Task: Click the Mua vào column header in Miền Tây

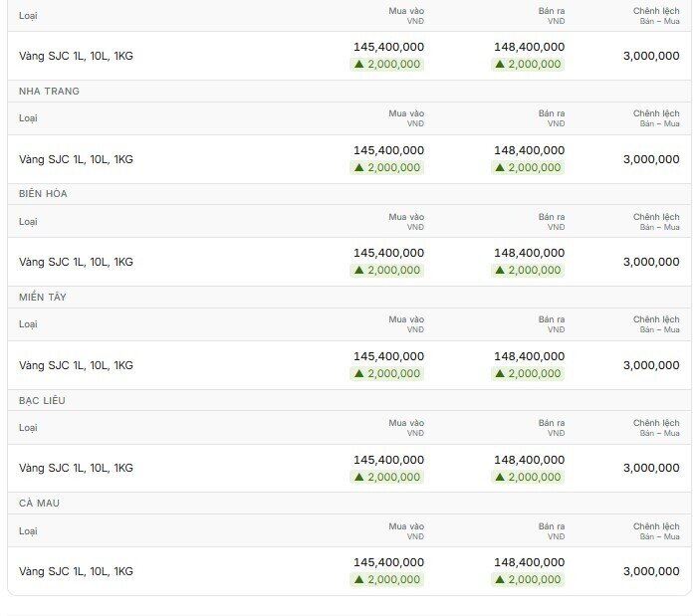Action: pyautogui.click(x=406, y=324)
